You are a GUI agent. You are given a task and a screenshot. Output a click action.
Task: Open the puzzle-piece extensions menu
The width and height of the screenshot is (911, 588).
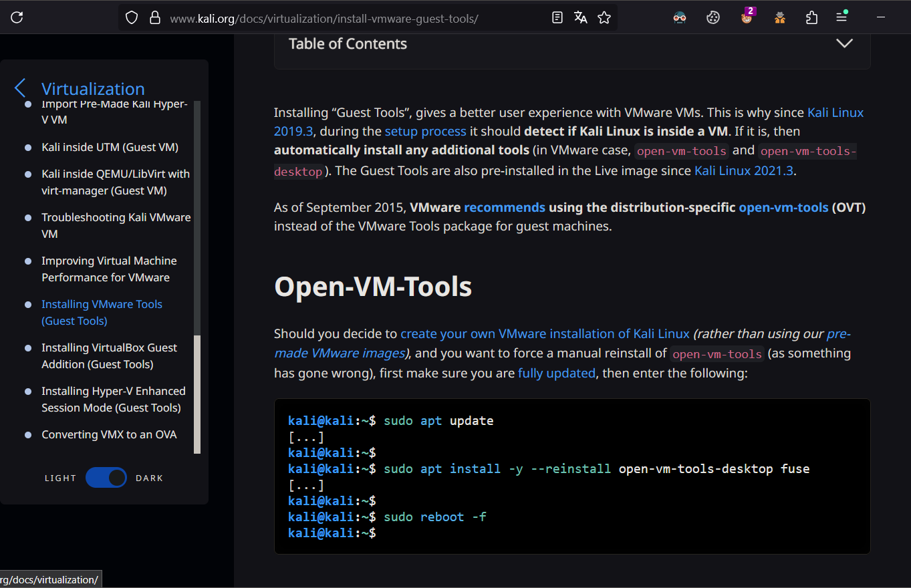coord(811,18)
